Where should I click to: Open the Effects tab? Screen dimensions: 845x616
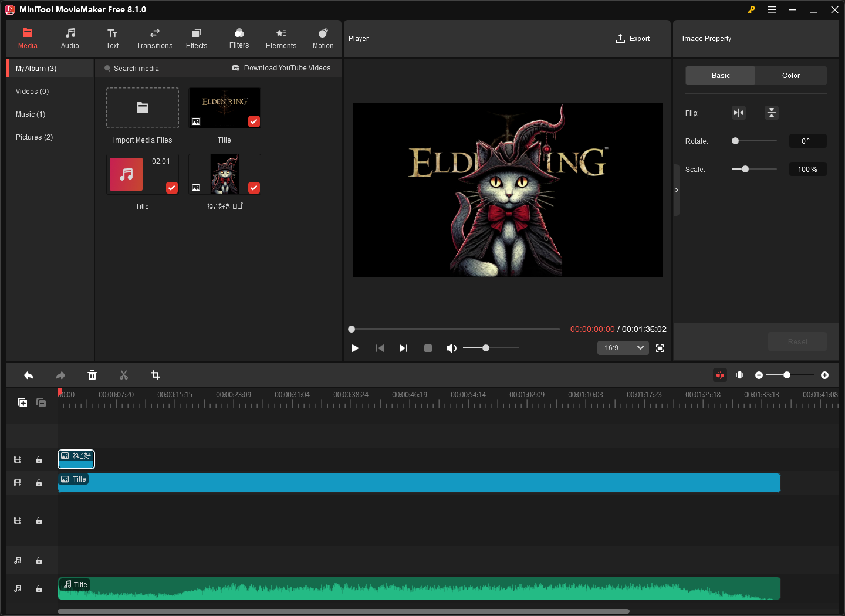(197, 39)
